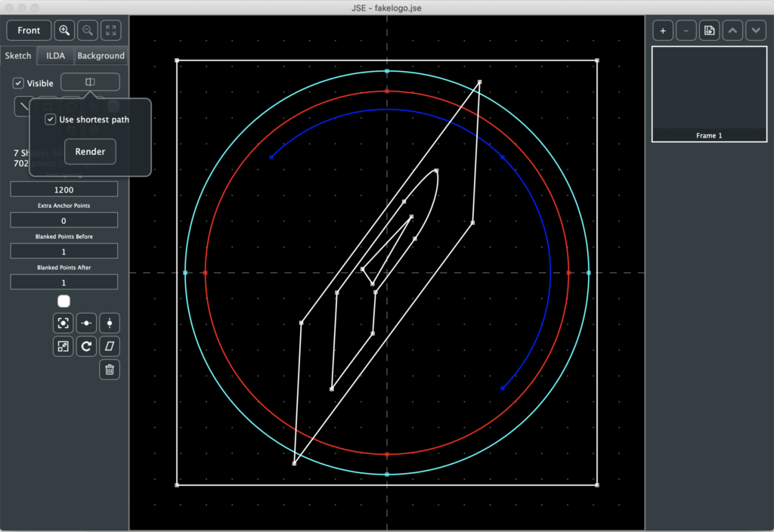Click the white color swatch

63,302
